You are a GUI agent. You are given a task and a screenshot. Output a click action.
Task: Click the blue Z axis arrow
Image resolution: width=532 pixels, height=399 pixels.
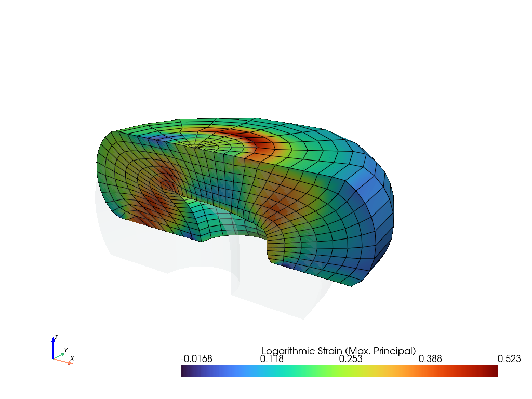pyautogui.click(x=53, y=347)
